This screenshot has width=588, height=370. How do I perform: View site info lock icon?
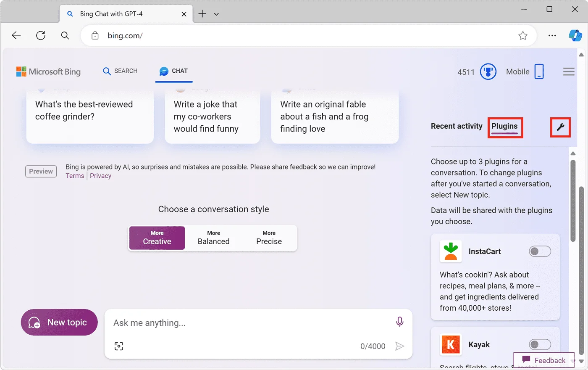tap(95, 36)
